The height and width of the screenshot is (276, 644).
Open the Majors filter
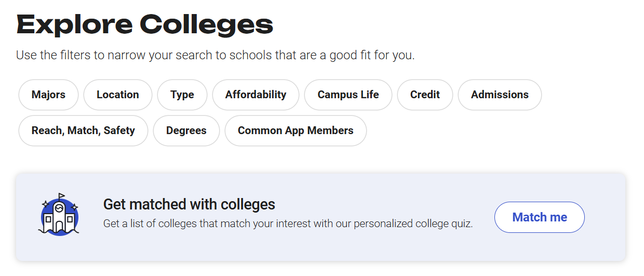pyautogui.click(x=48, y=95)
